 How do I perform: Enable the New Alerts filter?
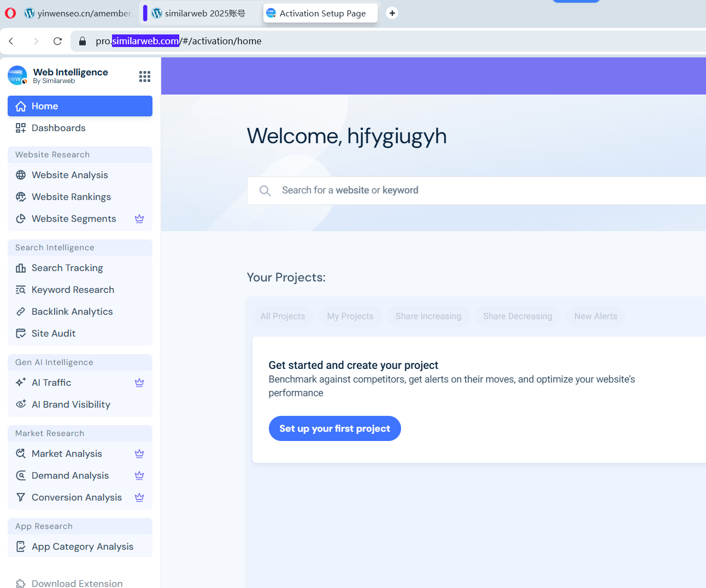pos(596,316)
